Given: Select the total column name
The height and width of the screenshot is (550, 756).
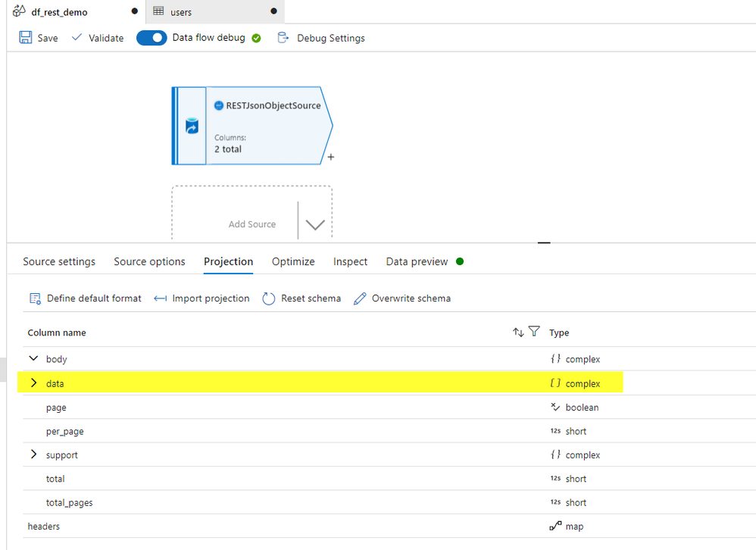Looking at the screenshot, I should [x=55, y=479].
